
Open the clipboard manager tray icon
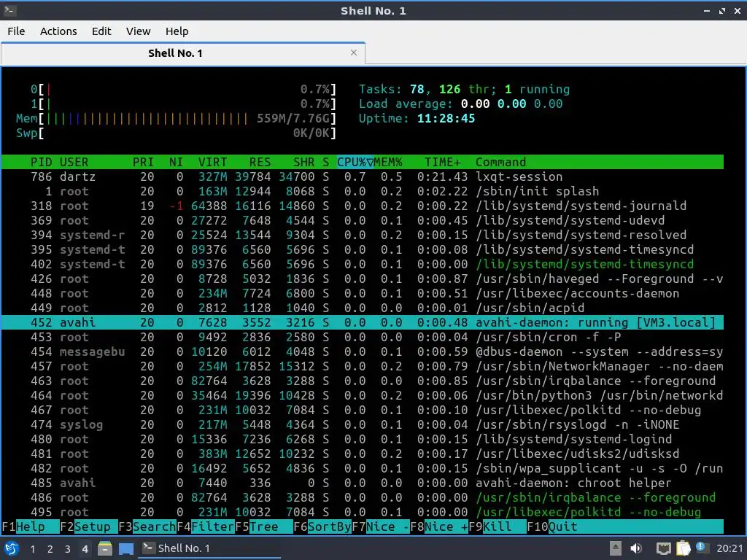pyautogui.click(x=683, y=548)
